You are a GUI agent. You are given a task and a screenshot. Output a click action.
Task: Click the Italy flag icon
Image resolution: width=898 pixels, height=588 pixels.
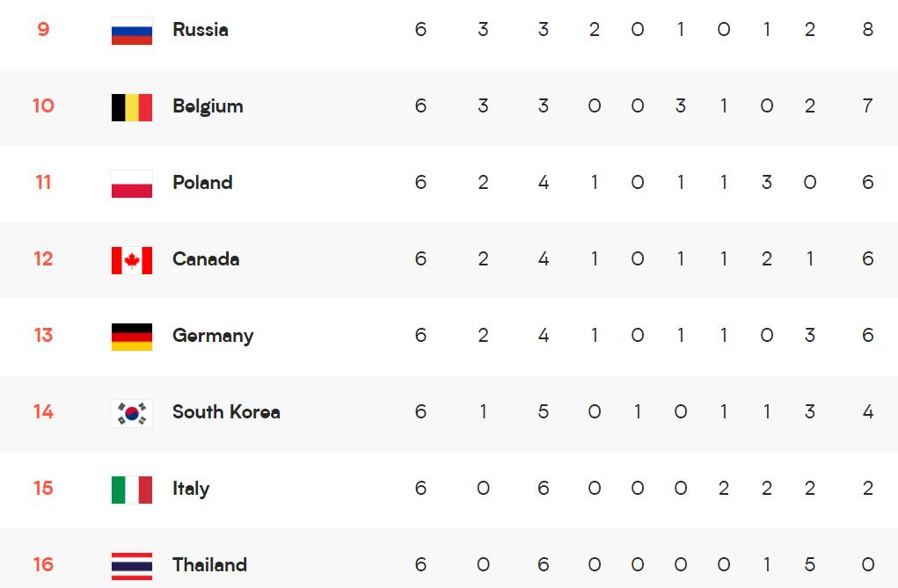[132, 490]
